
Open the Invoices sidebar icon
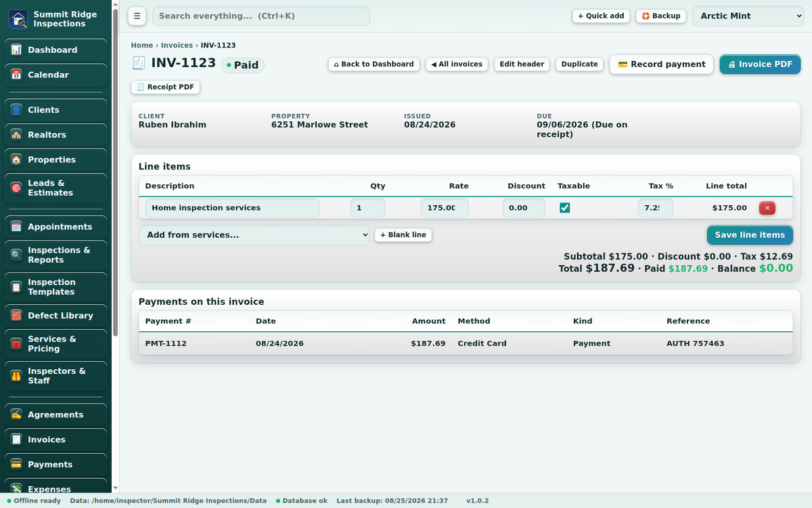16,440
